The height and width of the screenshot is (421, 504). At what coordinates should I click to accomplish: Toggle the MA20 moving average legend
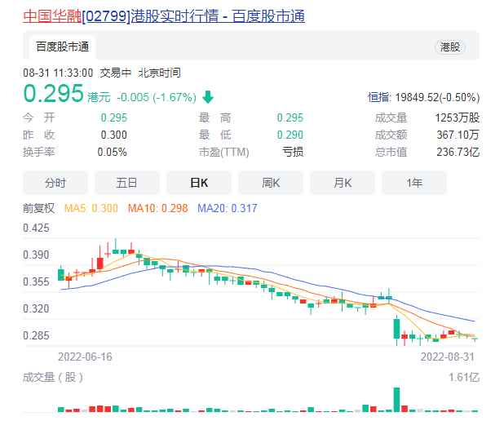228,209
